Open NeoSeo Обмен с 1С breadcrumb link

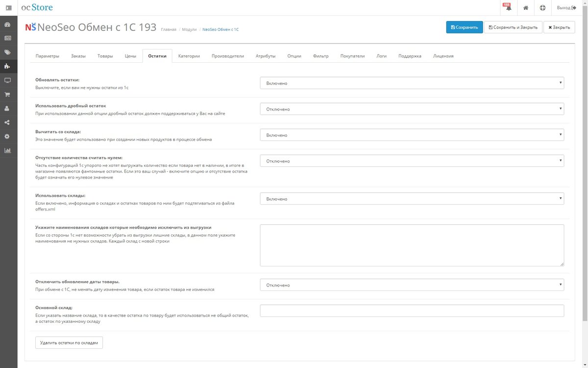220,29
